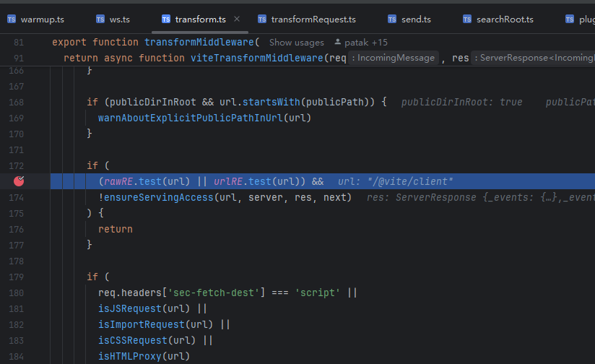Click the TS file icon on send.ts tab
595x364 pixels.
(x=392, y=19)
